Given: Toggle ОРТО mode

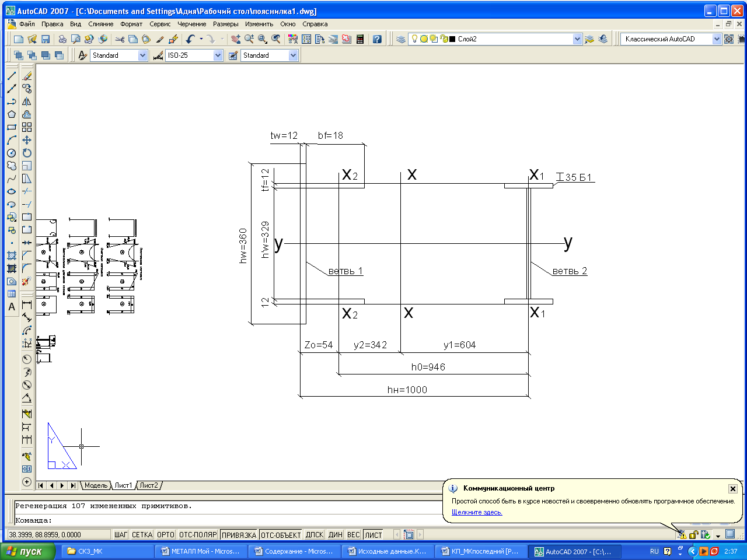Looking at the screenshot, I should coord(166,535).
